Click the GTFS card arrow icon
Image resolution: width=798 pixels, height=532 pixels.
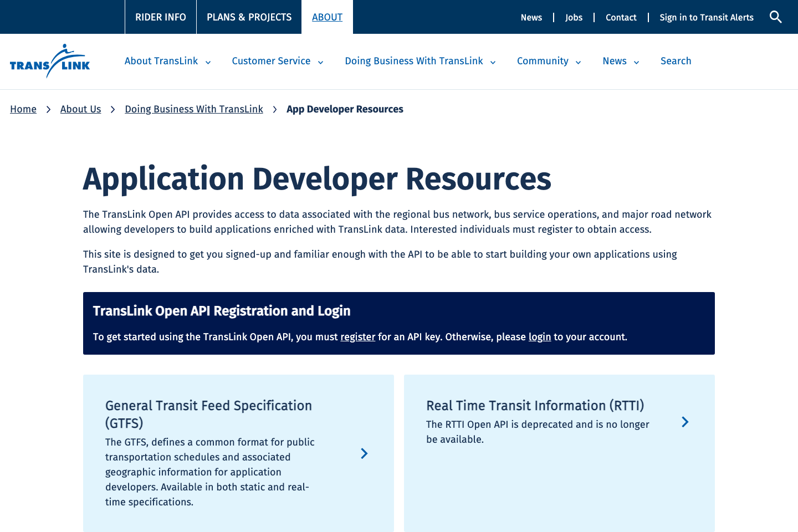[364, 454]
